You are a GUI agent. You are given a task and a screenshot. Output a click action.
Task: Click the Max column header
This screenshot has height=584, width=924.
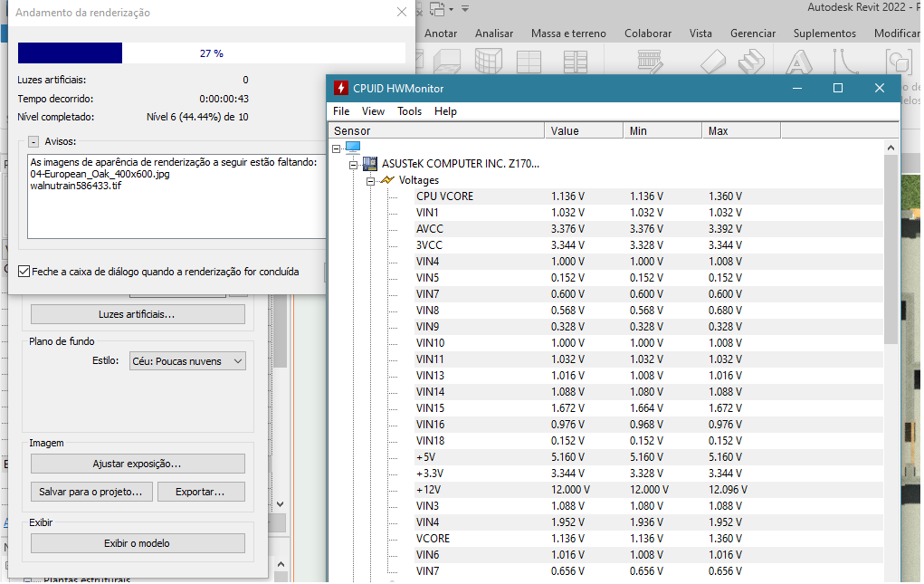coord(741,130)
